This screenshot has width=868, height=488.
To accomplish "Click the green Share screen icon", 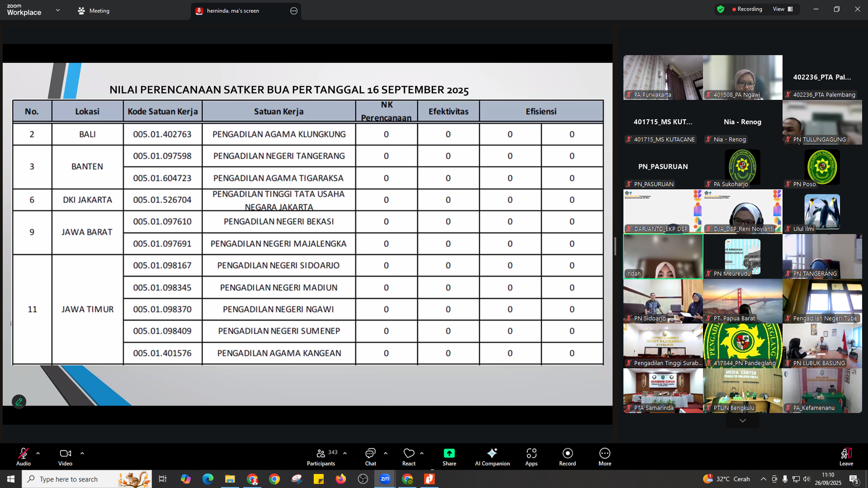I will click(x=449, y=456).
